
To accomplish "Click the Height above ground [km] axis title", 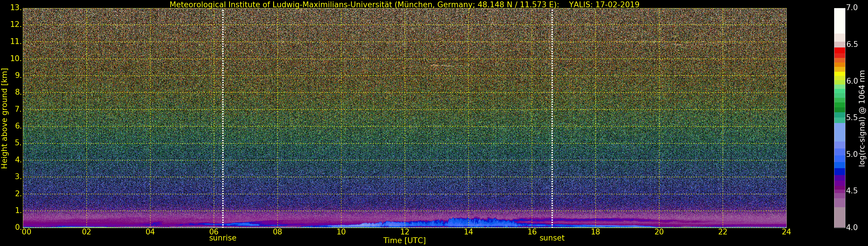I will 4,118.
